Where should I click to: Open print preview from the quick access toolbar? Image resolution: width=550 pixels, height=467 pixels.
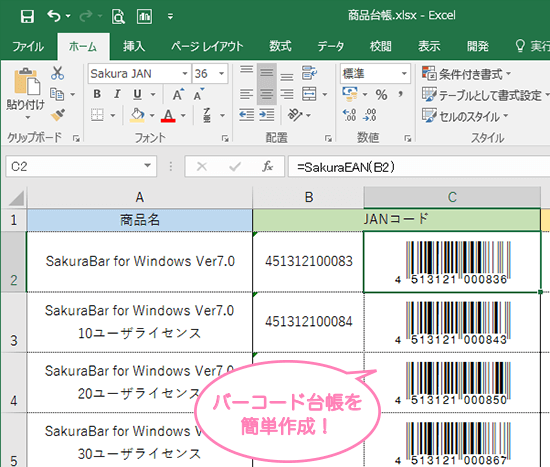(x=118, y=16)
